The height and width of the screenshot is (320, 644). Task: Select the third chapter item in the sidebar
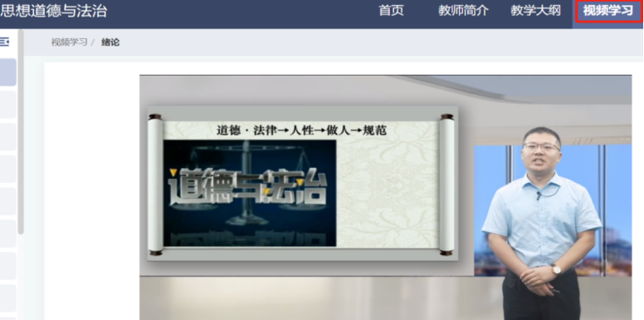7,136
